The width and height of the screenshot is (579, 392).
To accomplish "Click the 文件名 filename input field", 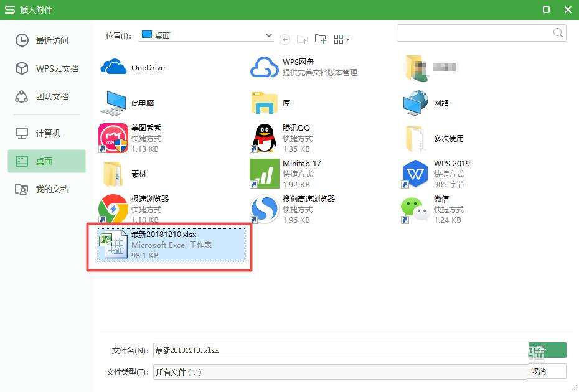I will (341, 350).
